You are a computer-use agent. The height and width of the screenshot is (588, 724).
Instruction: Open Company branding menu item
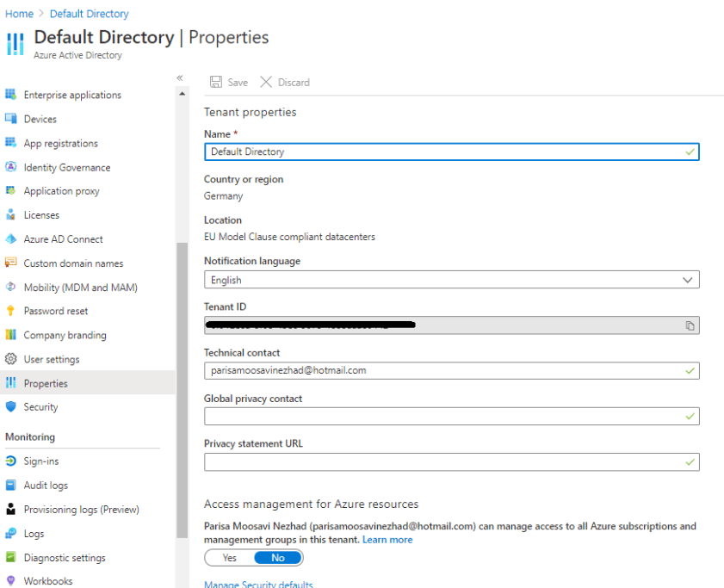click(65, 336)
